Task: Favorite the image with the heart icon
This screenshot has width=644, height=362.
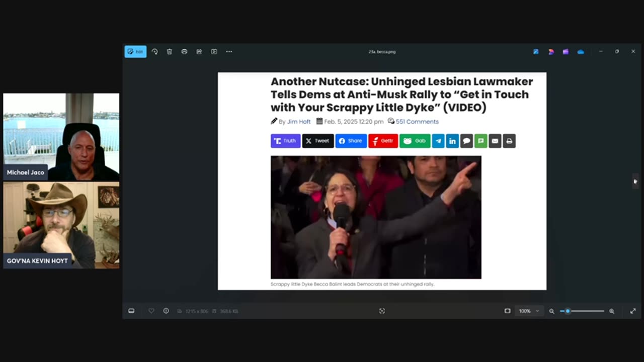Action: click(151, 311)
